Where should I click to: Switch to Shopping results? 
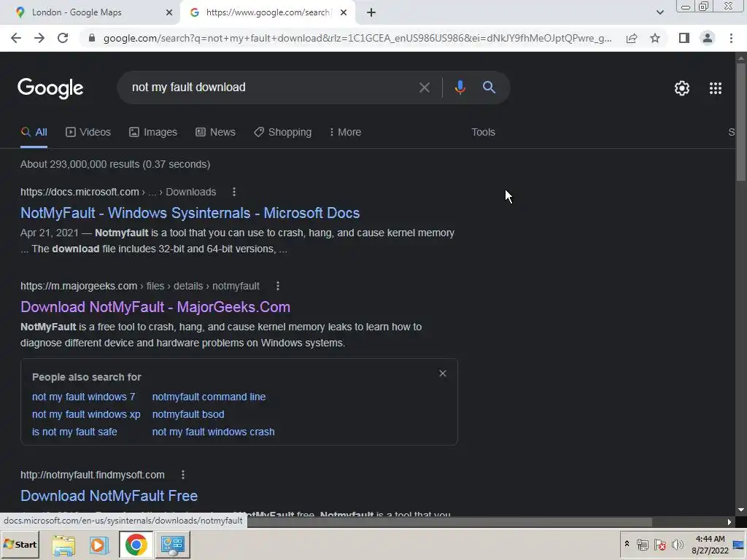pos(282,133)
